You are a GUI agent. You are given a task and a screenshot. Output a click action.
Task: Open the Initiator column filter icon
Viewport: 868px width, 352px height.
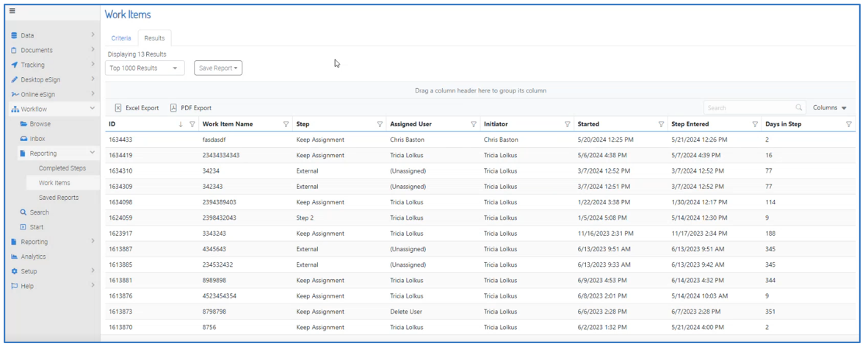point(568,125)
